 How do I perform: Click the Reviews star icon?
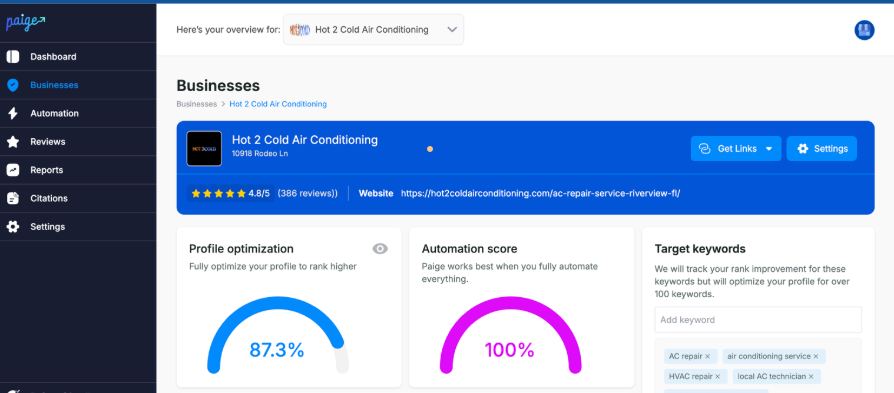coord(13,141)
